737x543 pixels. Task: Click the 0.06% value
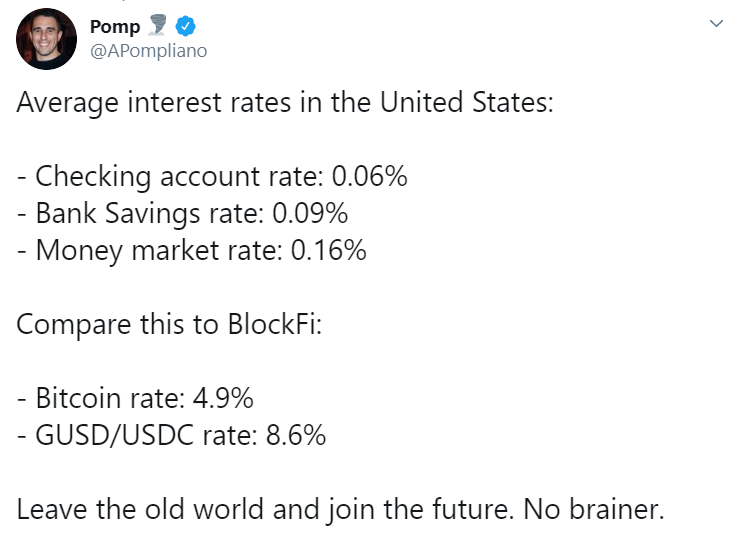coord(369,176)
